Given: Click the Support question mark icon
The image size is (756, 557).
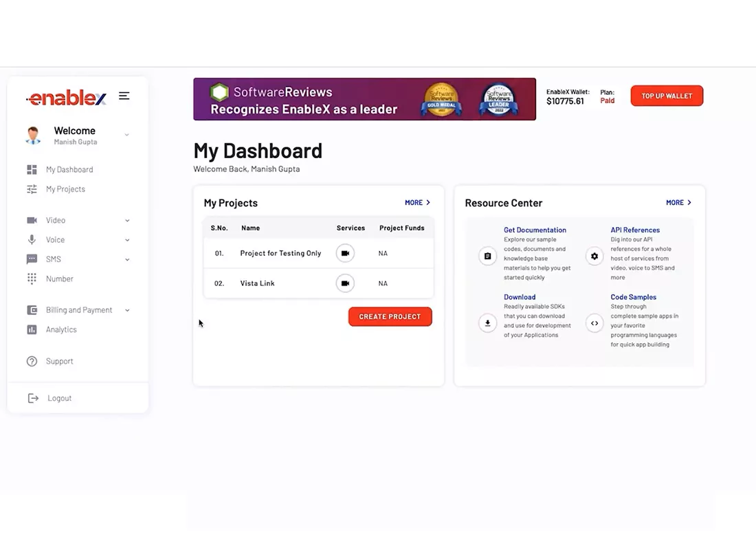Looking at the screenshot, I should (32, 361).
